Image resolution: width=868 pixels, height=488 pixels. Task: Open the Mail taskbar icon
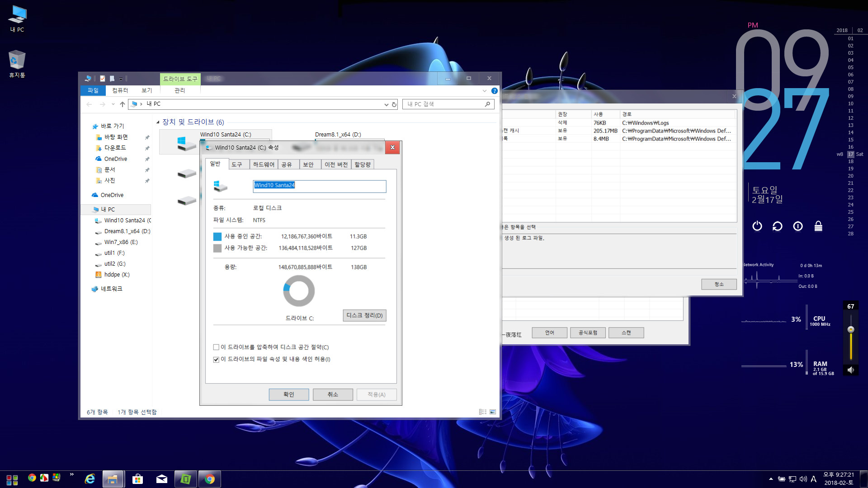(161, 479)
